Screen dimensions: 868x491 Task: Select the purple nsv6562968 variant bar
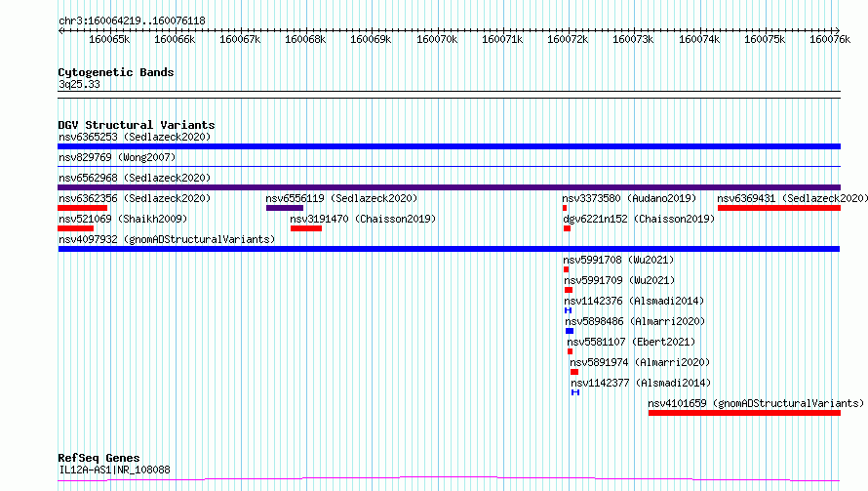click(449, 187)
